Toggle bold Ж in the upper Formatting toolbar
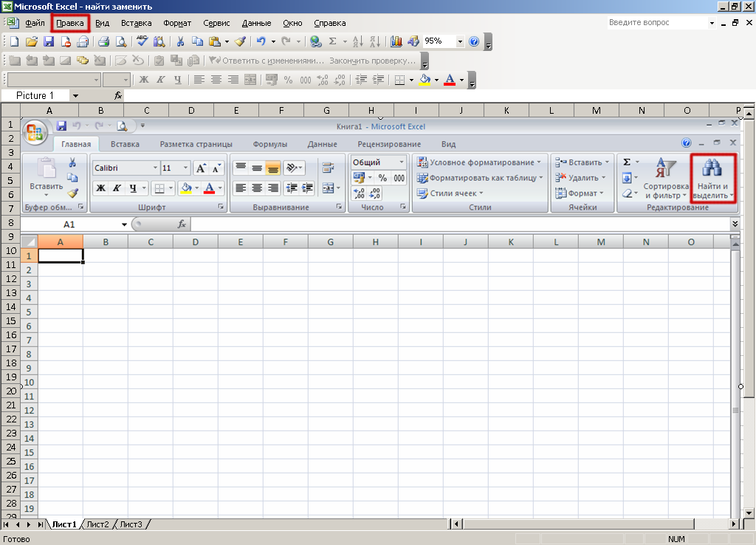 click(144, 80)
